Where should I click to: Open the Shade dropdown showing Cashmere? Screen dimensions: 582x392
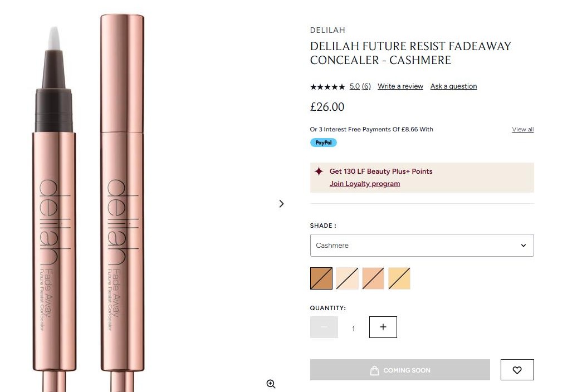[x=422, y=245]
